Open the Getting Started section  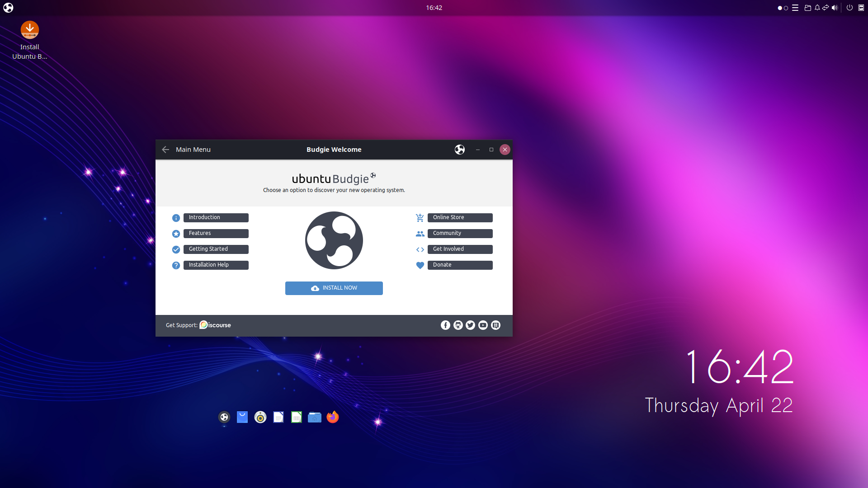coord(216,249)
